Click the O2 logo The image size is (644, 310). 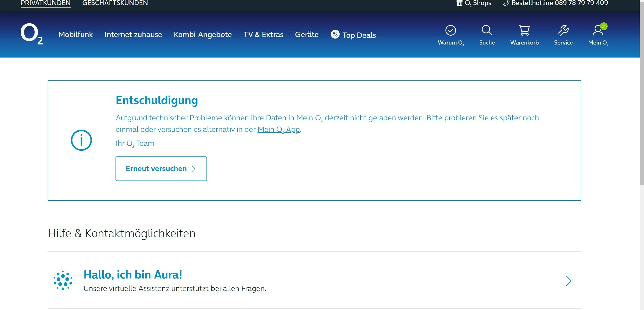coord(32,34)
